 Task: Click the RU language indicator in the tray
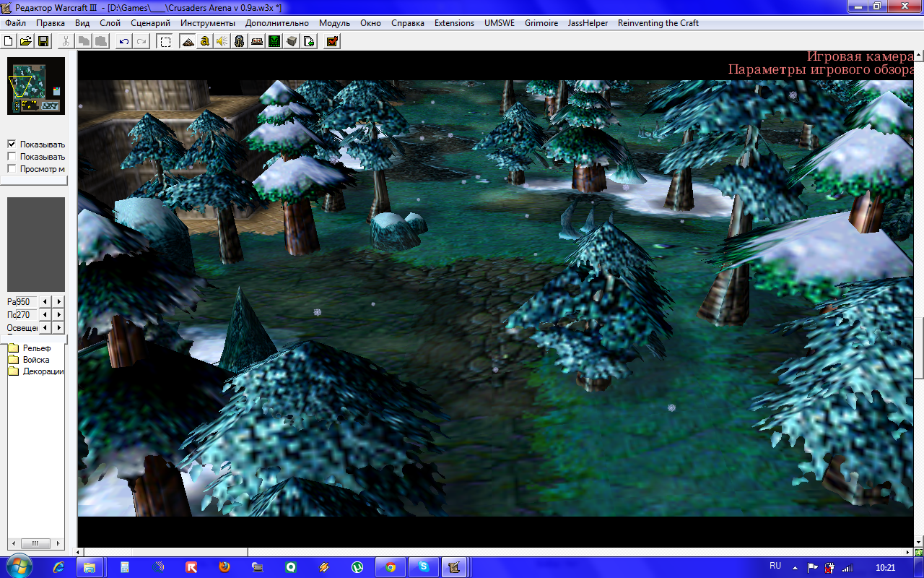click(x=775, y=566)
